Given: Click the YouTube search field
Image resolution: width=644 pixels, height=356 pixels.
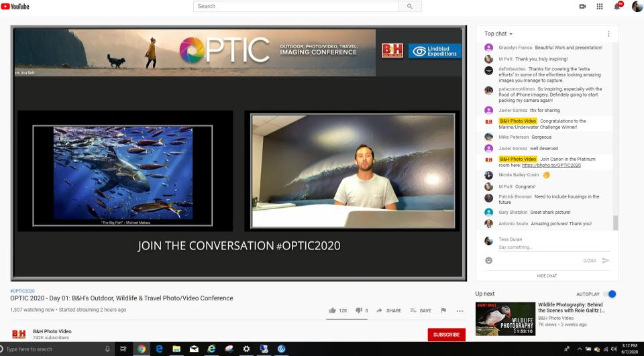Looking at the screenshot, I should click(296, 6).
